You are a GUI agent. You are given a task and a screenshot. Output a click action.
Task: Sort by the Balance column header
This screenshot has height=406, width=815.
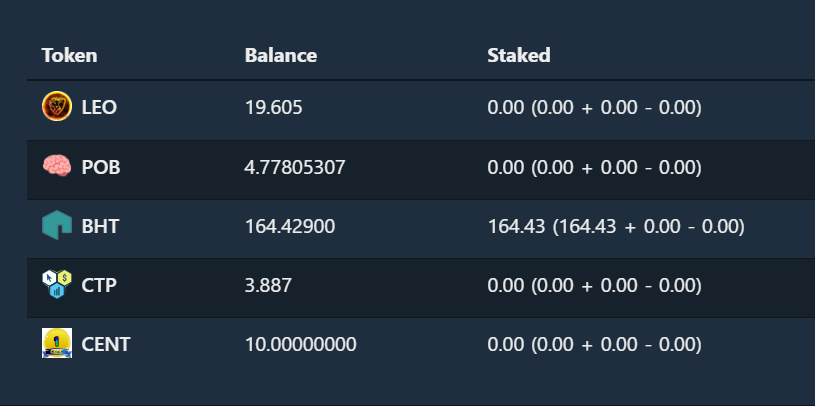(281, 55)
